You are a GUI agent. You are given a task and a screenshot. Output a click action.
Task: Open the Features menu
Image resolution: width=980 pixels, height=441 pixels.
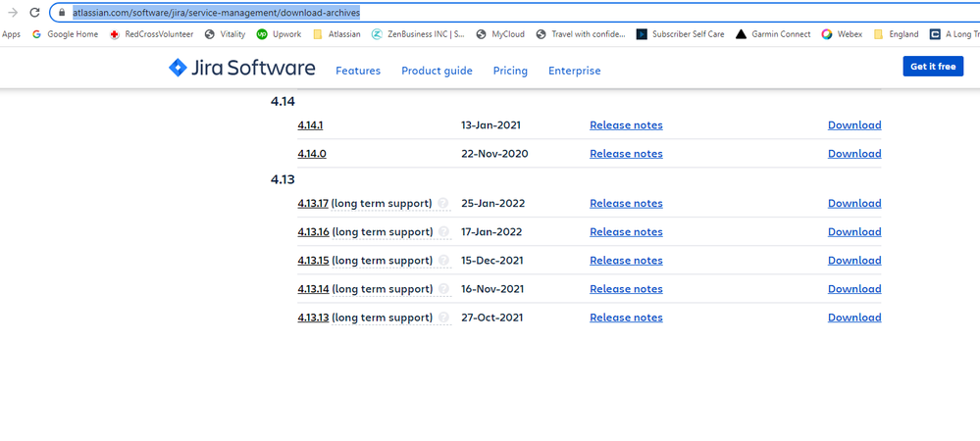click(358, 71)
